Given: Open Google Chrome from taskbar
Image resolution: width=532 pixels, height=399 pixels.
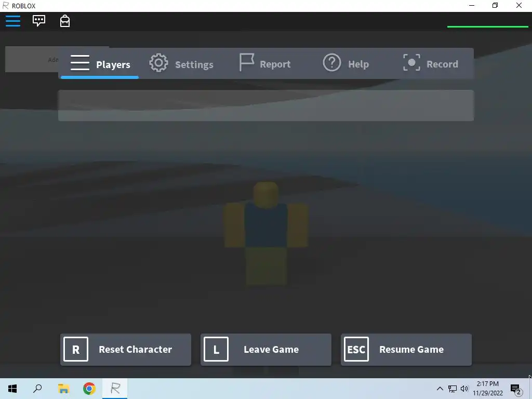Looking at the screenshot, I should point(89,389).
